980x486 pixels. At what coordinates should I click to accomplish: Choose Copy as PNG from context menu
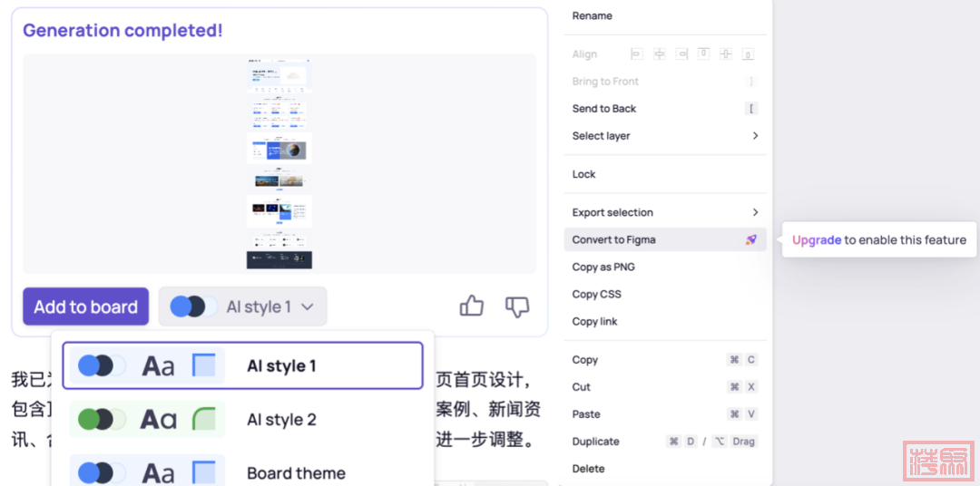pos(603,267)
